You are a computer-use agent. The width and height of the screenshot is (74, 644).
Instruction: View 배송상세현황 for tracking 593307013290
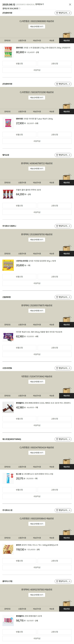point(37,97)
